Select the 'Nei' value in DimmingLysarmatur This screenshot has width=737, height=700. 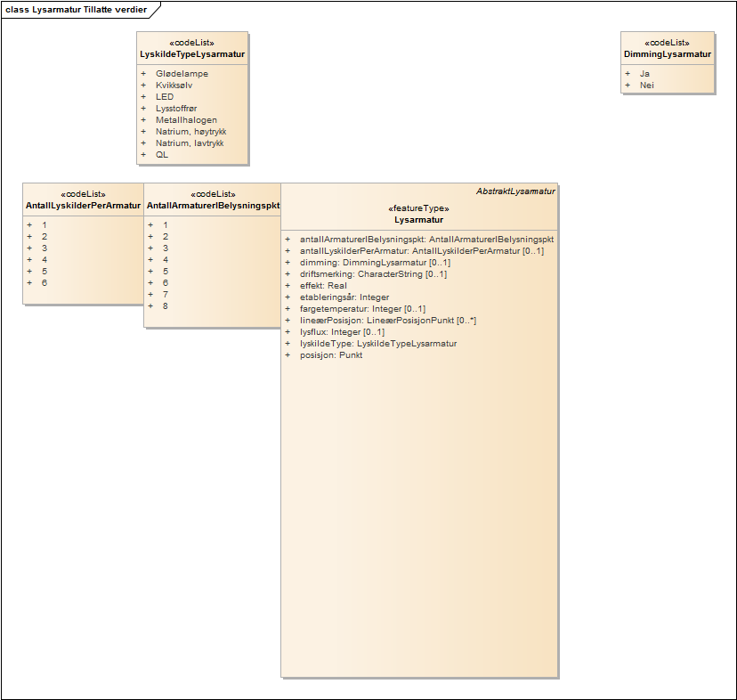click(646, 85)
